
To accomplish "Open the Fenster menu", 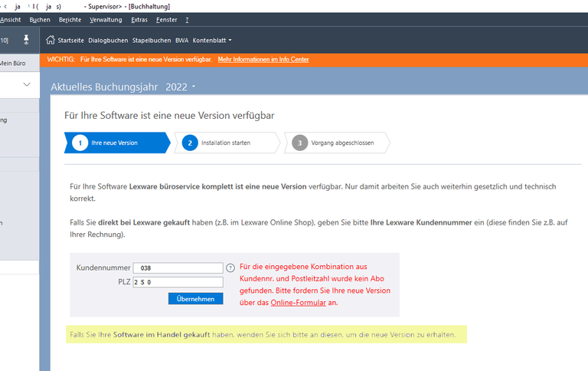I will coord(166,20).
